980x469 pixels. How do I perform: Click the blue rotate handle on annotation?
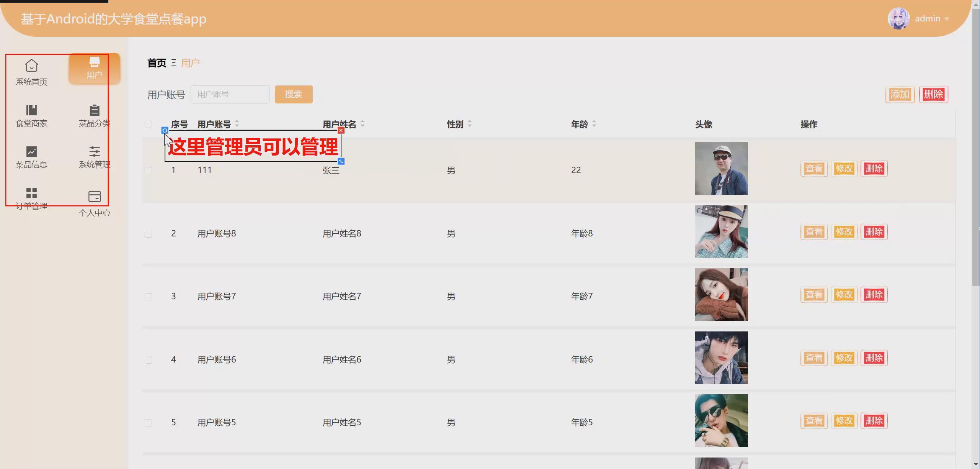coord(165,130)
